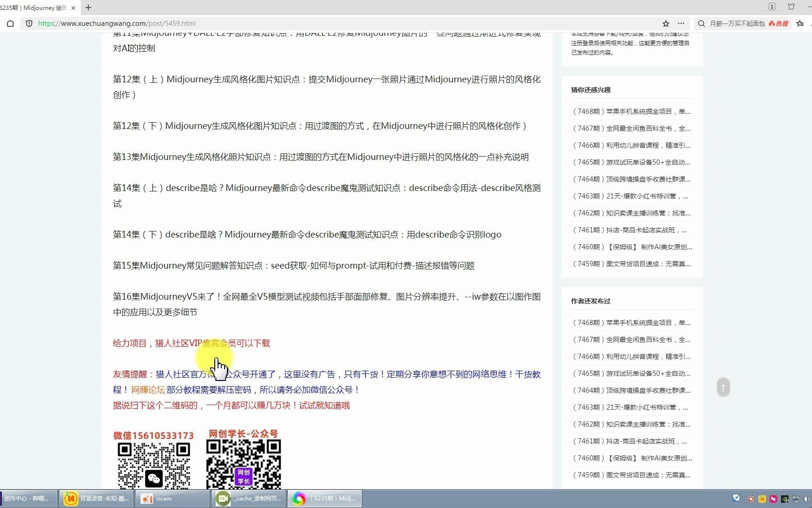Viewport: 812px width, 508px height.
Task: Open 7463期 小红书特训营 under 作者还发布过
Action: [x=630, y=407]
